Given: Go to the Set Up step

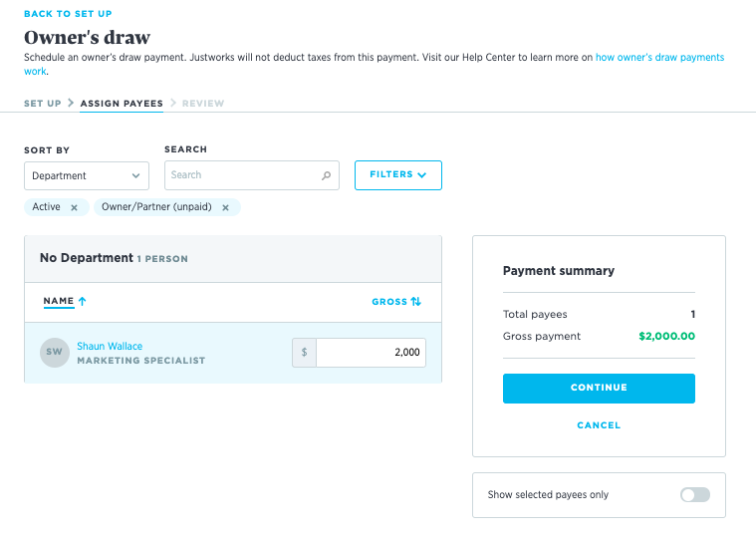Looking at the screenshot, I should coord(43,104).
